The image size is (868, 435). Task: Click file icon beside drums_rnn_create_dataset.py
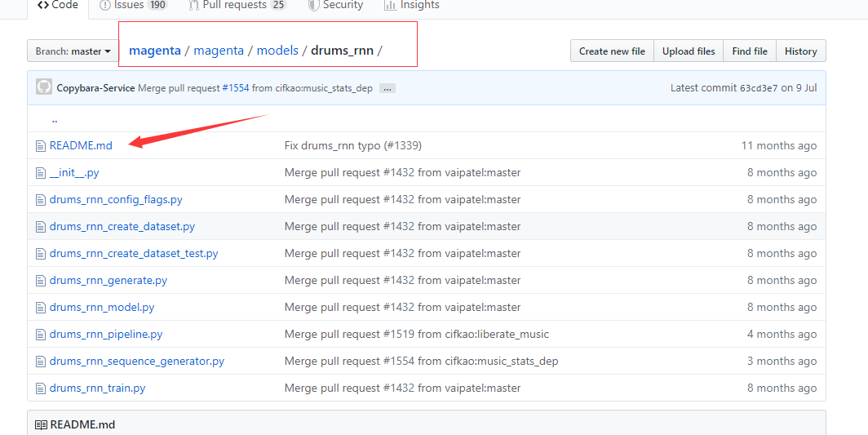coord(41,227)
